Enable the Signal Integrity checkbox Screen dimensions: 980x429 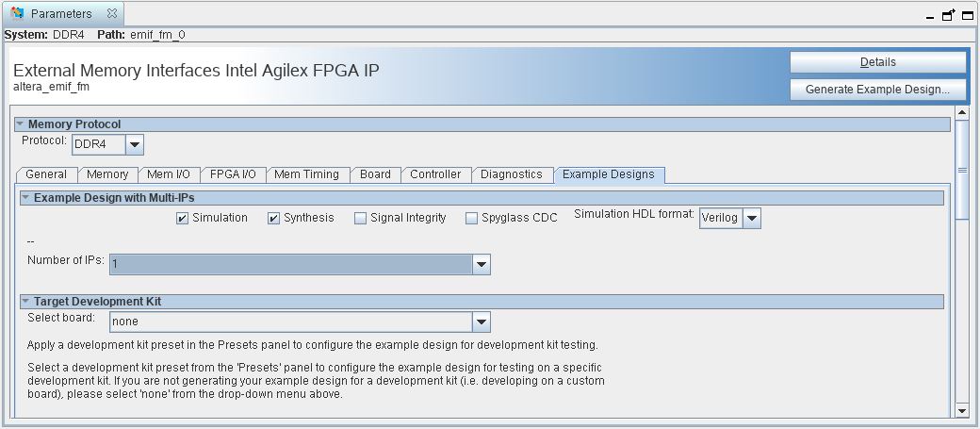361,219
